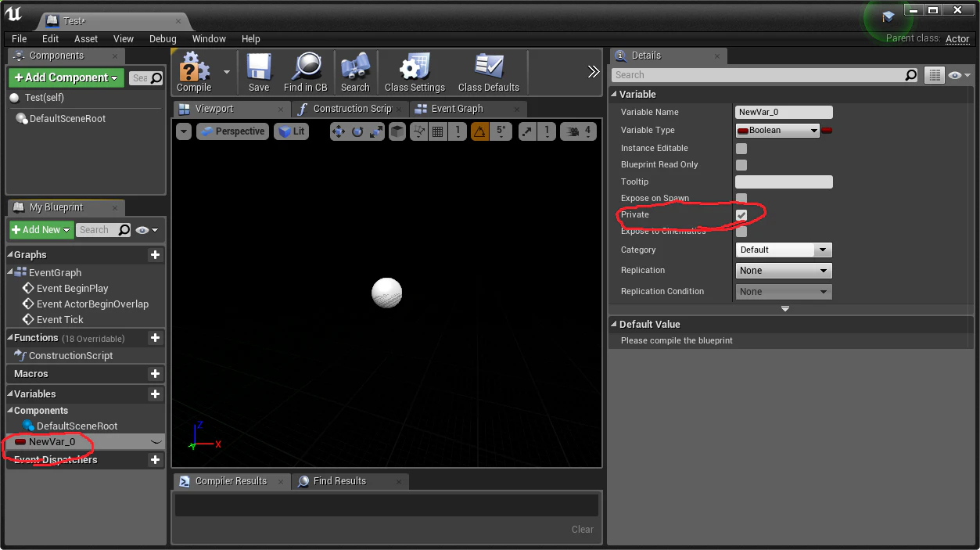Screen dimensions: 980x550
Task: Click the Add Component button
Action: click(66, 77)
